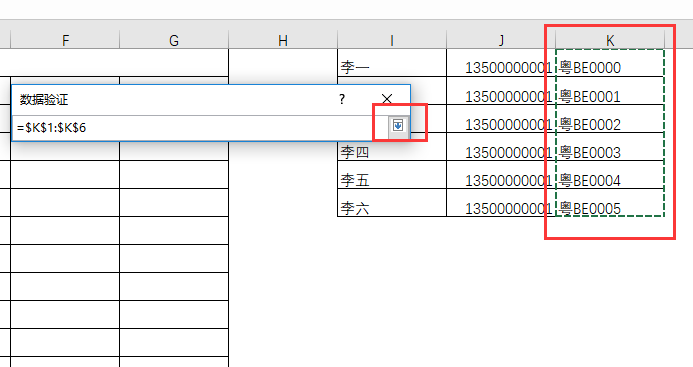Click cell with 粤BE0000
Image resolution: width=693 pixels, height=367 pixels.
(x=610, y=63)
